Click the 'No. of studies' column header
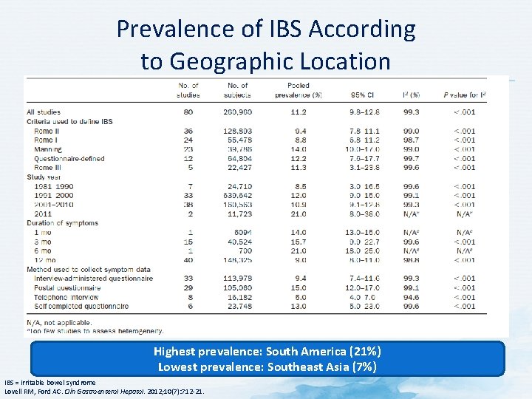 [x=188, y=90]
